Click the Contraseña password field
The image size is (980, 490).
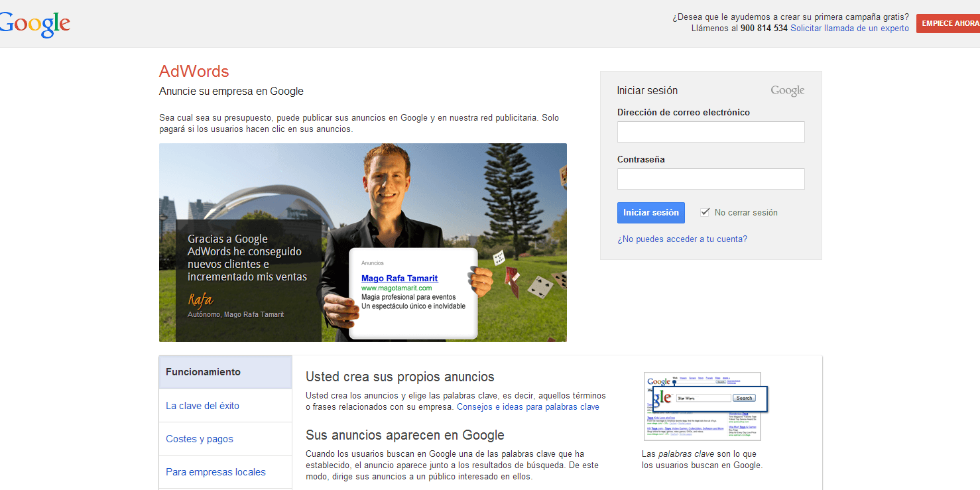click(x=710, y=179)
